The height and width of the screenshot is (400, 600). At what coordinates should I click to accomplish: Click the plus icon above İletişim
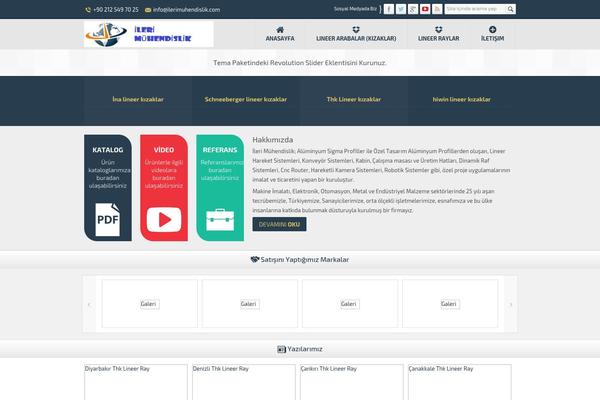[x=492, y=29]
